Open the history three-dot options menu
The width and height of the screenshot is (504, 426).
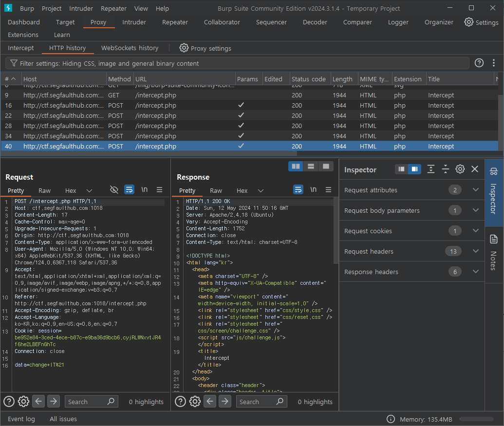click(494, 63)
